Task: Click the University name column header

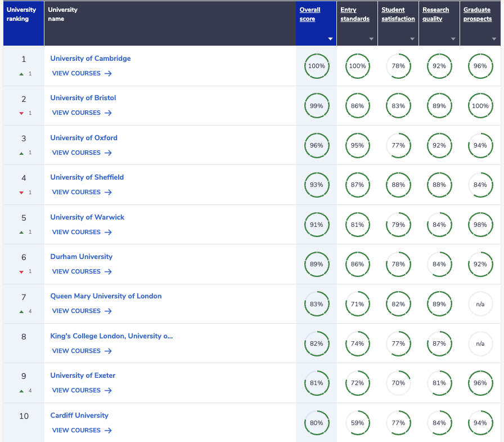Action: pos(170,23)
